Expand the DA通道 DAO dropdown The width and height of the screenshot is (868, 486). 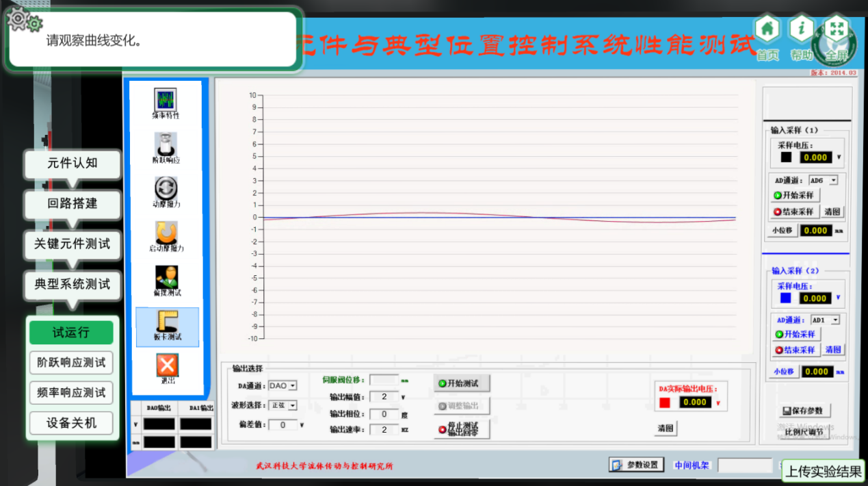tap(293, 386)
